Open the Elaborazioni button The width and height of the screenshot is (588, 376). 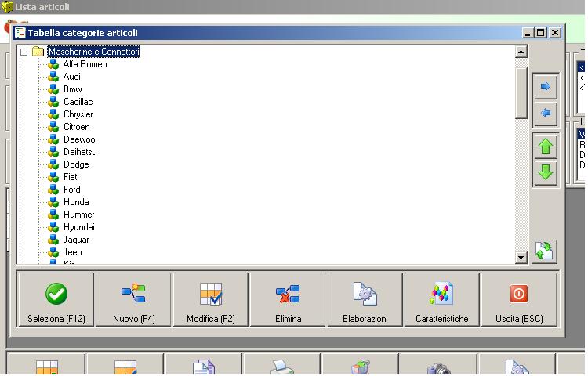point(365,299)
